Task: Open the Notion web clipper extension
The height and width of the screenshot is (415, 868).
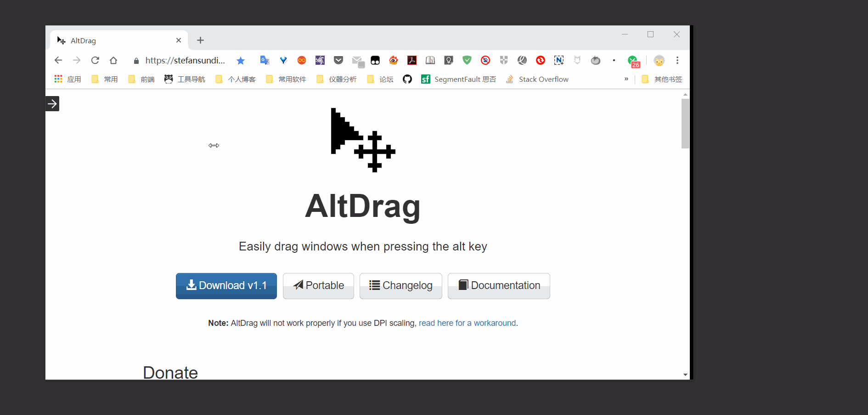Action: pos(559,60)
